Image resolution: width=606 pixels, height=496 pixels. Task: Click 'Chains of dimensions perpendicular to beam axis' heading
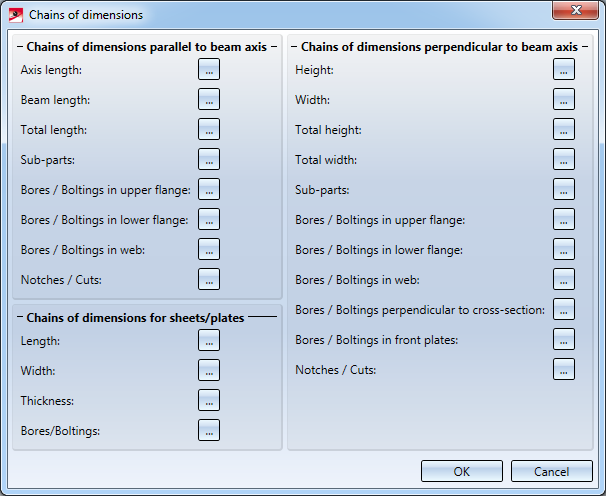point(439,47)
